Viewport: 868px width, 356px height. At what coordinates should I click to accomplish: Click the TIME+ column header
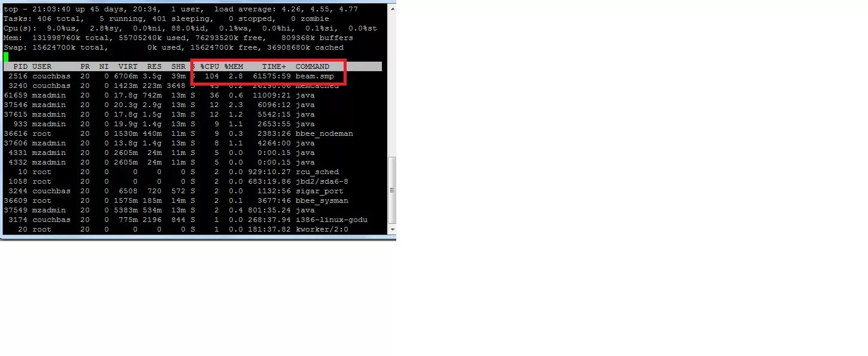point(274,66)
